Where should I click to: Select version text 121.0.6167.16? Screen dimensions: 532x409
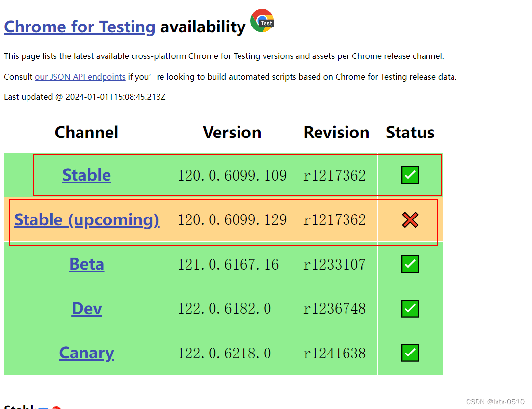[228, 265]
